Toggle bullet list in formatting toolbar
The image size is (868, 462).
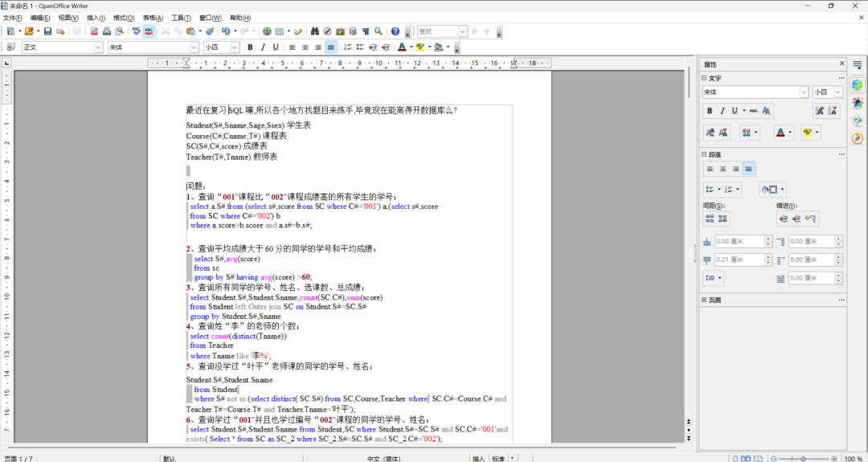(x=360, y=47)
